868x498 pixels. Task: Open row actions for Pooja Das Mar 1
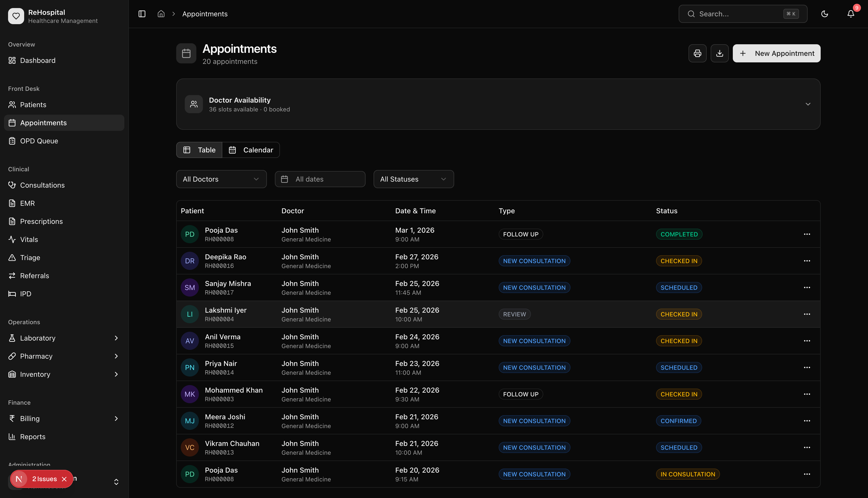[807, 234]
